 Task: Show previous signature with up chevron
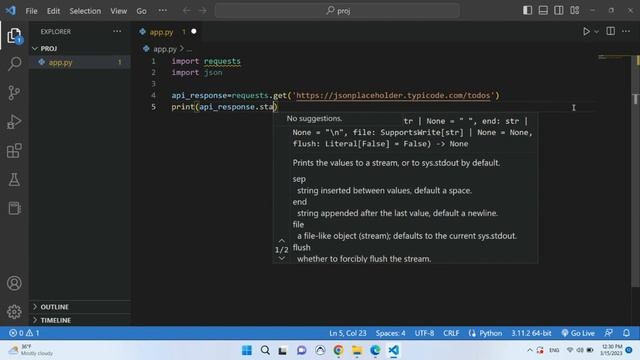281,240
